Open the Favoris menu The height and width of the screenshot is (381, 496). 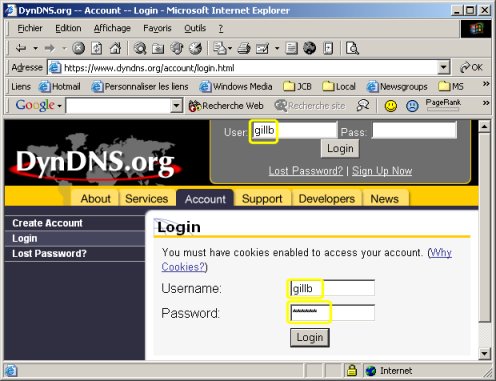click(157, 28)
